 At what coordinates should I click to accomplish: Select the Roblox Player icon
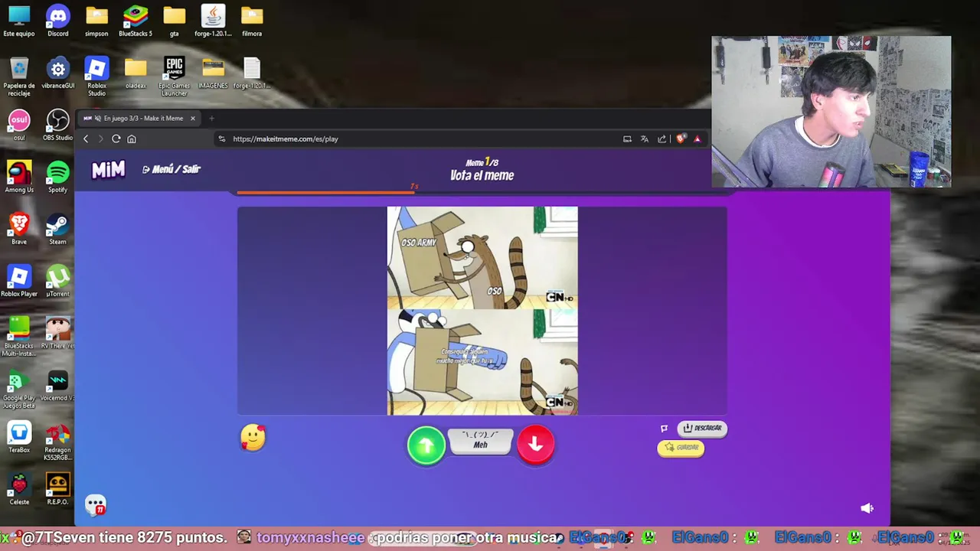click(19, 281)
